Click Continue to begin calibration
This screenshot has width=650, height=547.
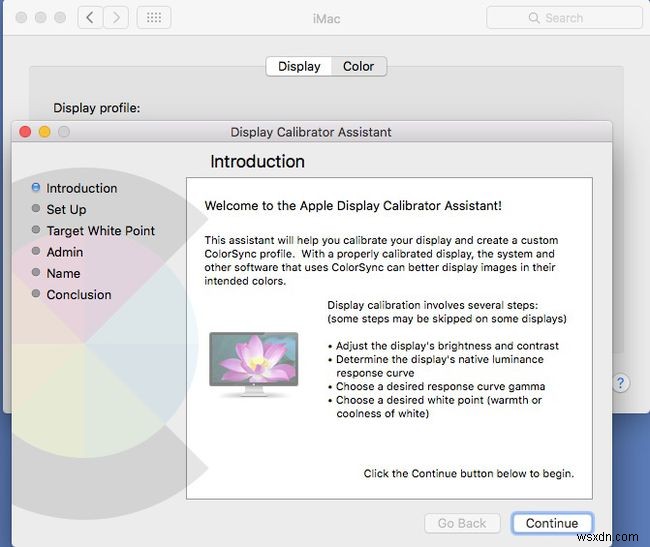tap(552, 523)
